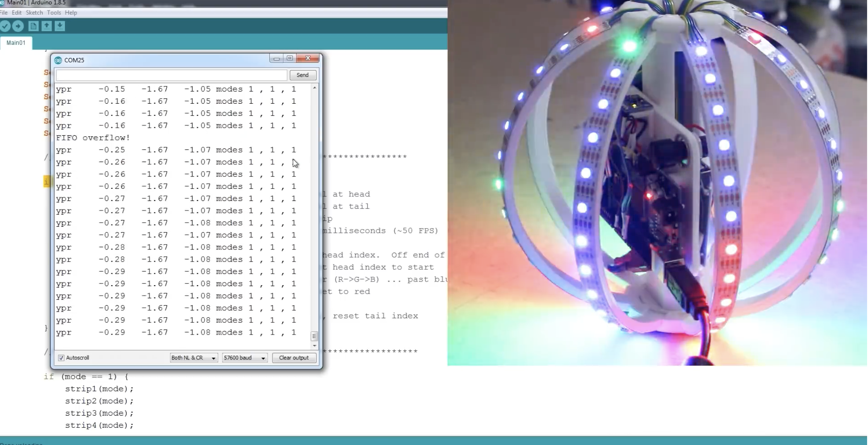Open the 57600 baud rate dropdown
Screen dimensions: 868x445
pos(244,358)
